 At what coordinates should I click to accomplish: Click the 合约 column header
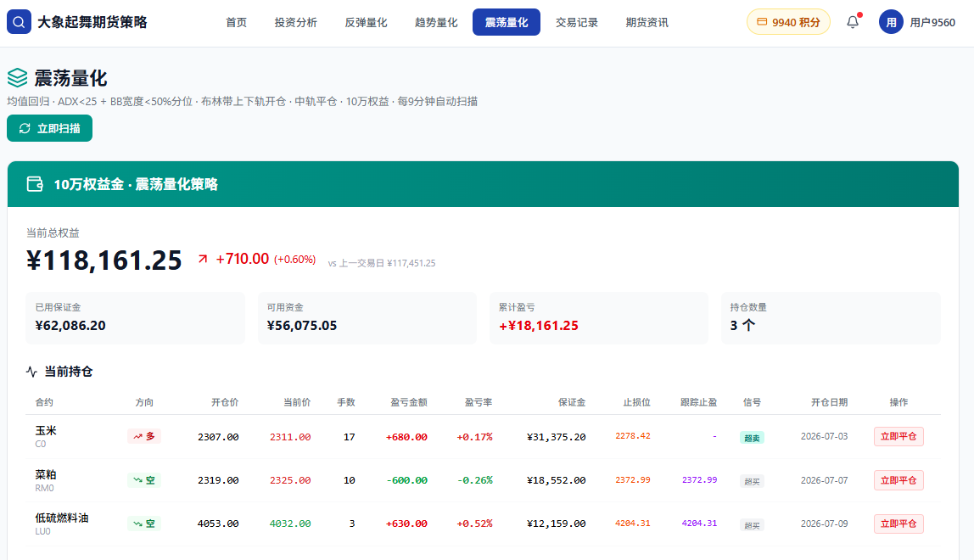click(44, 402)
